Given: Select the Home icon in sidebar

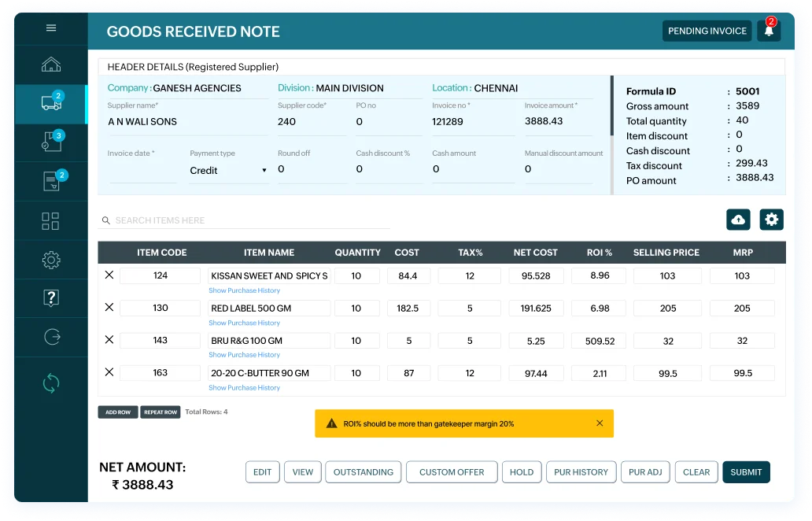Looking at the screenshot, I should click(50, 65).
